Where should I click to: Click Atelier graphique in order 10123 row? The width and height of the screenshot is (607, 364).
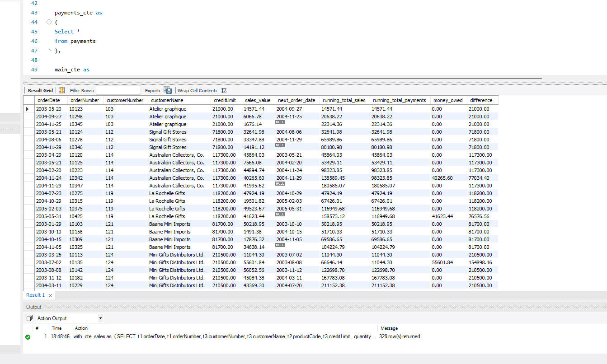point(168,109)
